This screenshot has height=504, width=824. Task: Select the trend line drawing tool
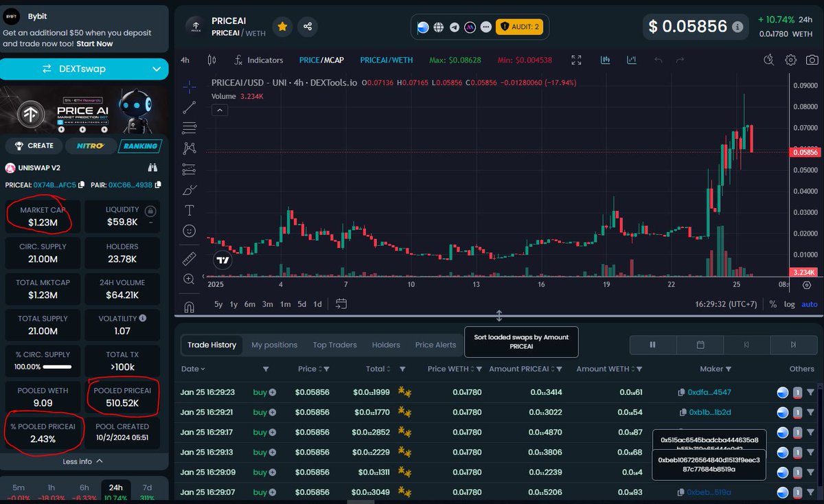pyautogui.click(x=189, y=107)
